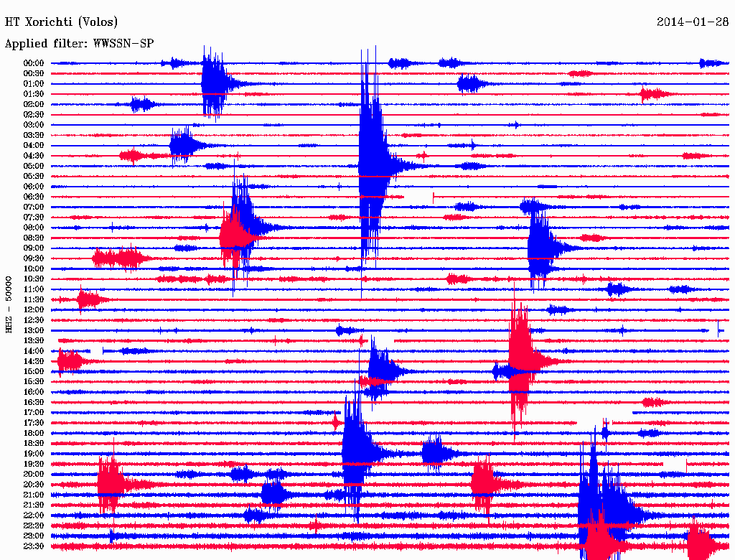The height and width of the screenshot is (560, 735).
Task: Select the 05:30 time label
Action: pos(34,177)
